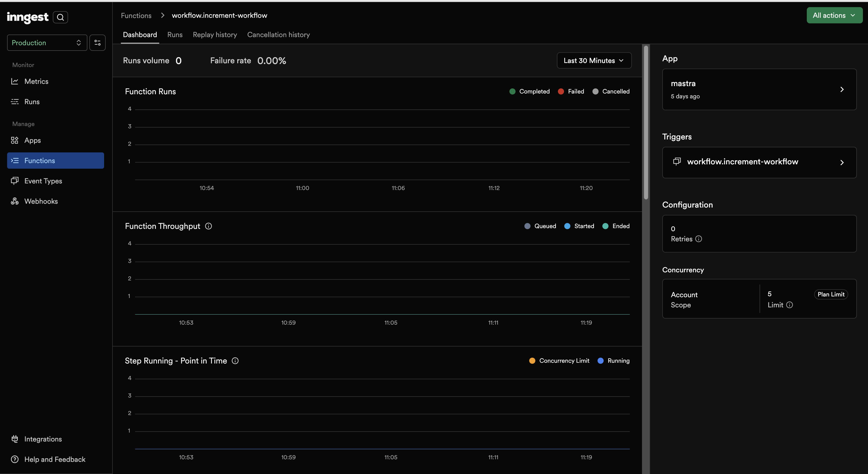Viewport: 868px width, 474px height.
Task: Open the environment settings icon beside Production
Action: pos(97,42)
